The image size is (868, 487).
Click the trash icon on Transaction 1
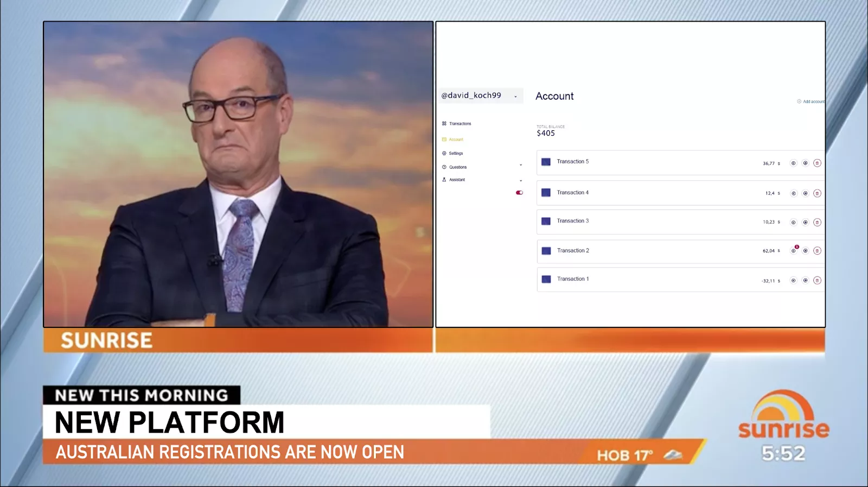pyautogui.click(x=817, y=281)
